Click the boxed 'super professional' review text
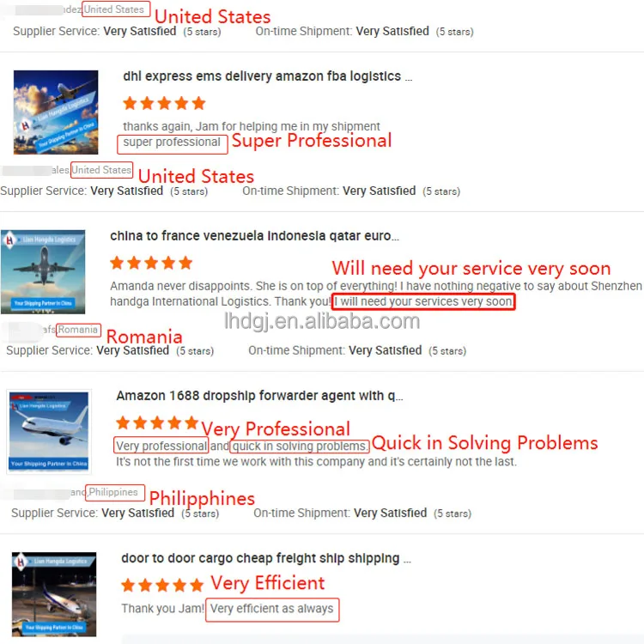The height and width of the screenshot is (644, 644). [172, 143]
